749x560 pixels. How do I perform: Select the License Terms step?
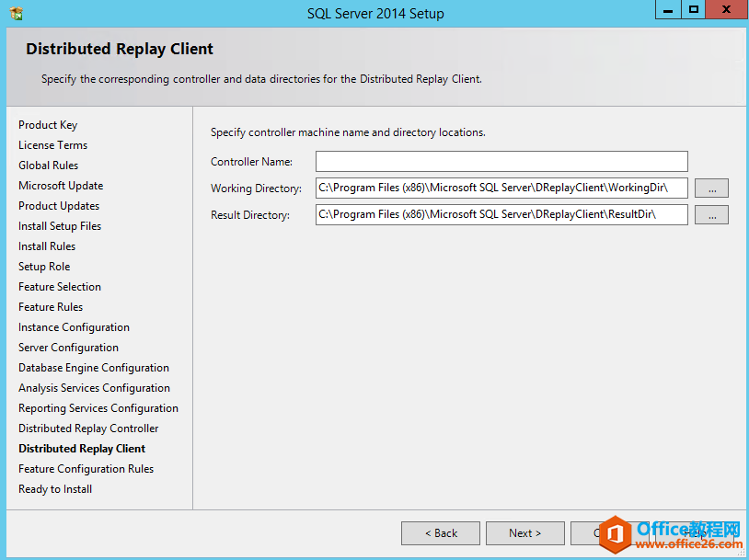point(53,145)
